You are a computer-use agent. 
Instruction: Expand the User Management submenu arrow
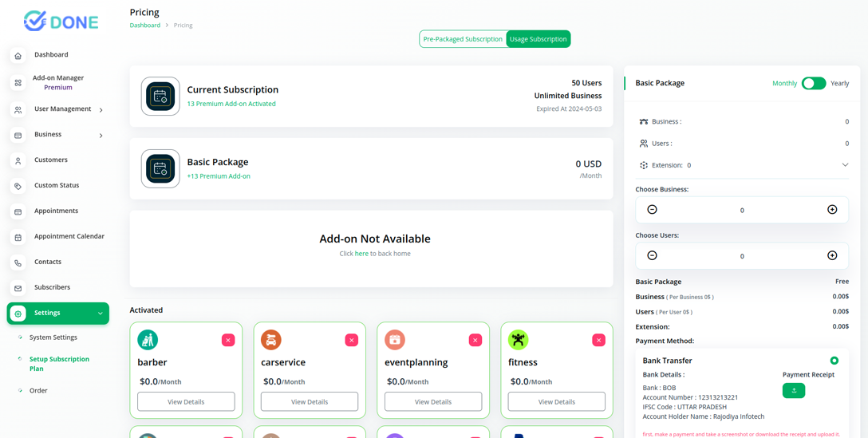pyautogui.click(x=101, y=110)
